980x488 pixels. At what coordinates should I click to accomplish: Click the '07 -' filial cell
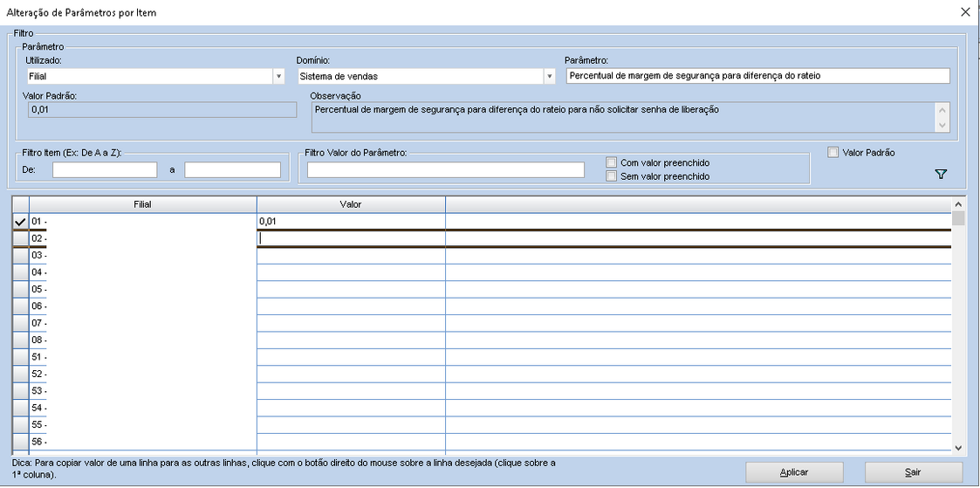click(x=142, y=323)
